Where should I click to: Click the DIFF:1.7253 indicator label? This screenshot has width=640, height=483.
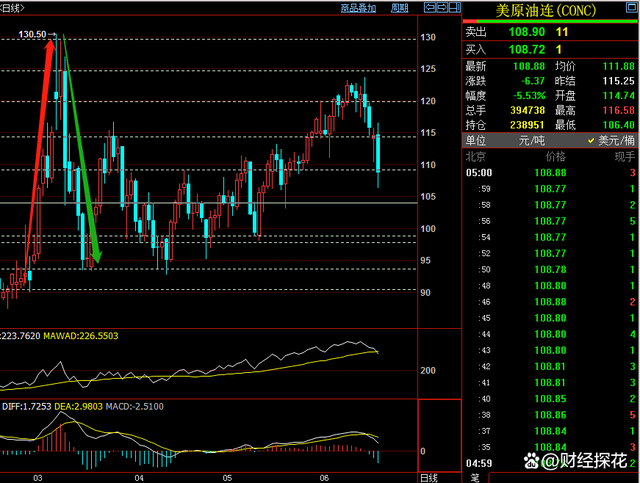[x=27, y=407]
